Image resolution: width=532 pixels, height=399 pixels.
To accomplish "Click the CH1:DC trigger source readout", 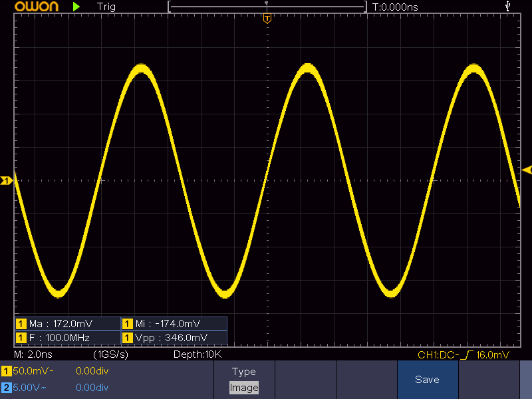I will [x=438, y=355].
